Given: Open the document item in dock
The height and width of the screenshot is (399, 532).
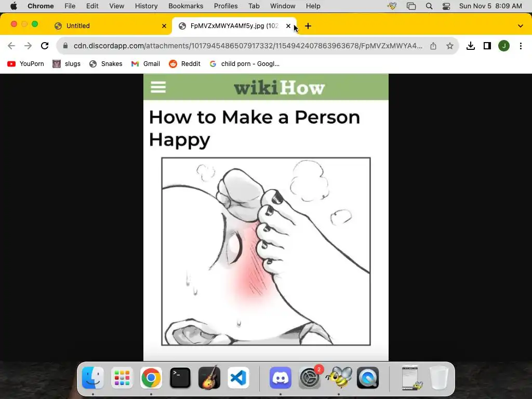Looking at the screenshot, I should pos(411,378).
